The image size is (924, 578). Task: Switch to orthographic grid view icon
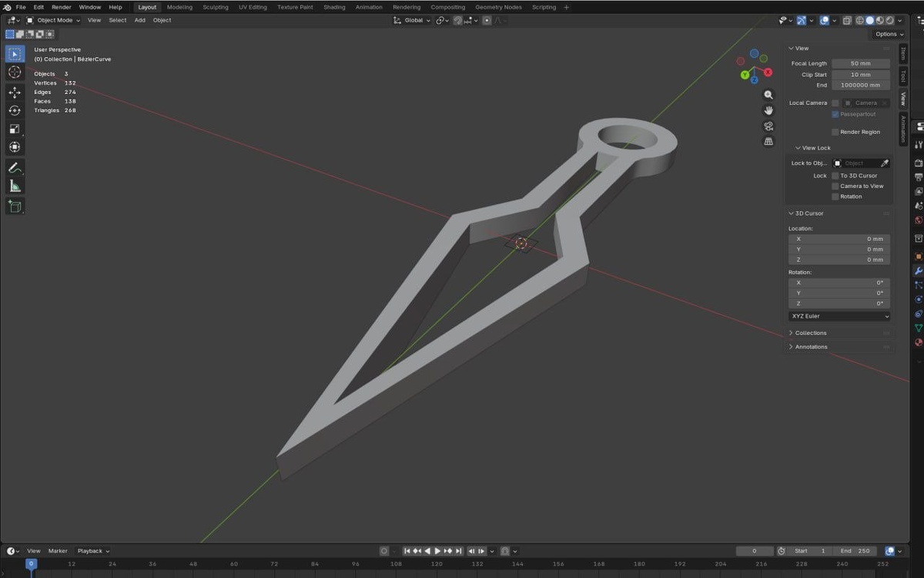768,141
